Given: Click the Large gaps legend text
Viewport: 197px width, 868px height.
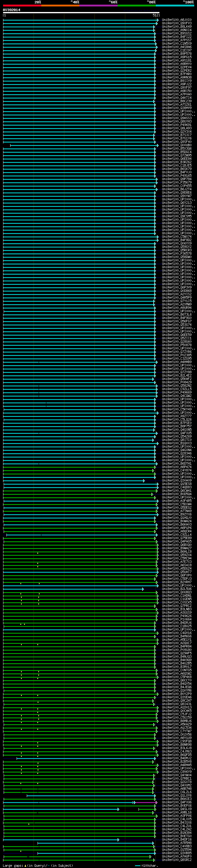Looking at the screenshot, I should [x=13, y=865].
